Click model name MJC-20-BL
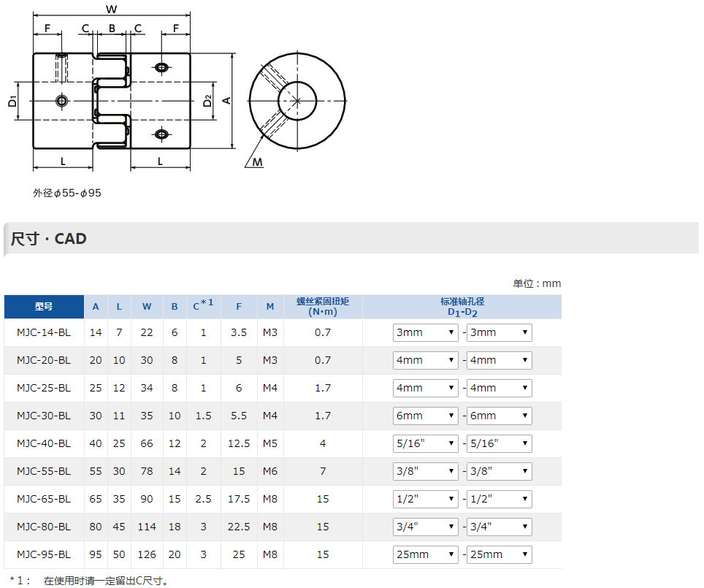Viewport: 704px width, 588px height. pyautogui.click(x=44, y=360)
